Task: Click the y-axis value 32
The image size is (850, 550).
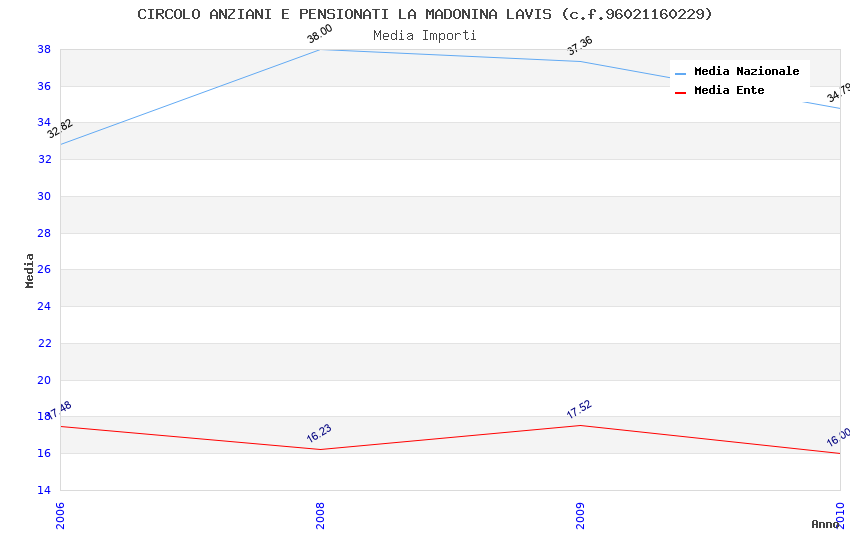Action: [44, 159]
